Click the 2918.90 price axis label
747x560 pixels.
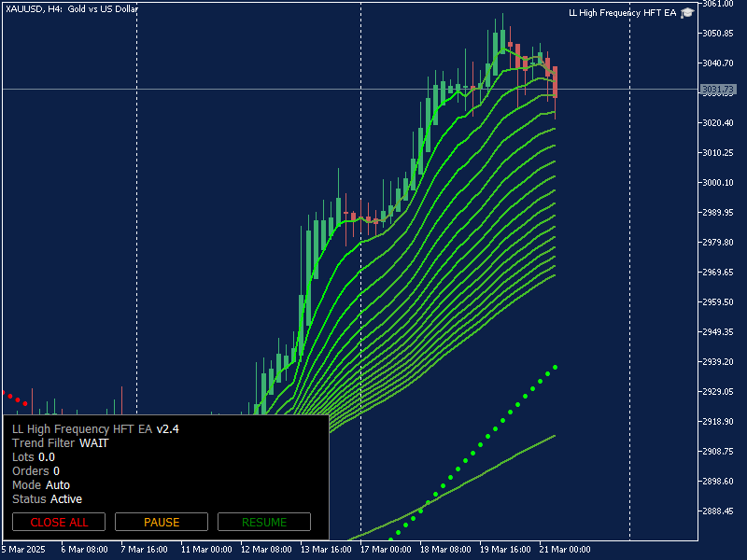[718, 422]
